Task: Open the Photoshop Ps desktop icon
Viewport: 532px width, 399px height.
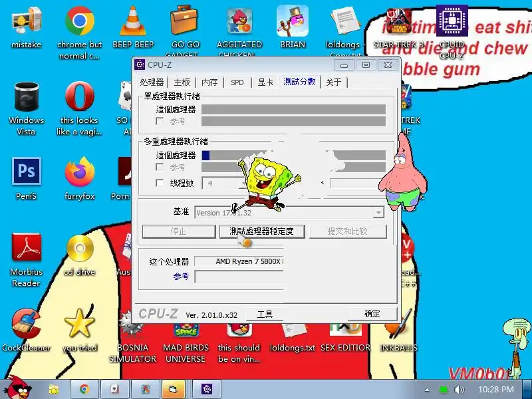Action: click(26, 171)
